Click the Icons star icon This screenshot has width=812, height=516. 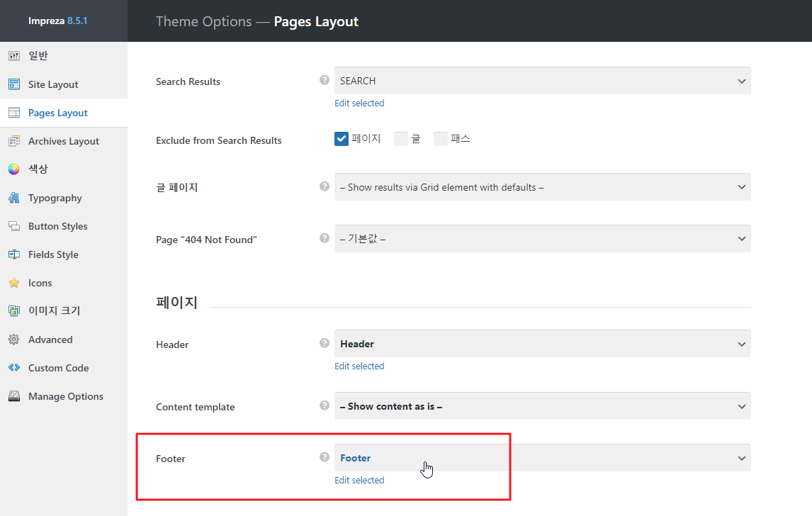tap(14, 282)
